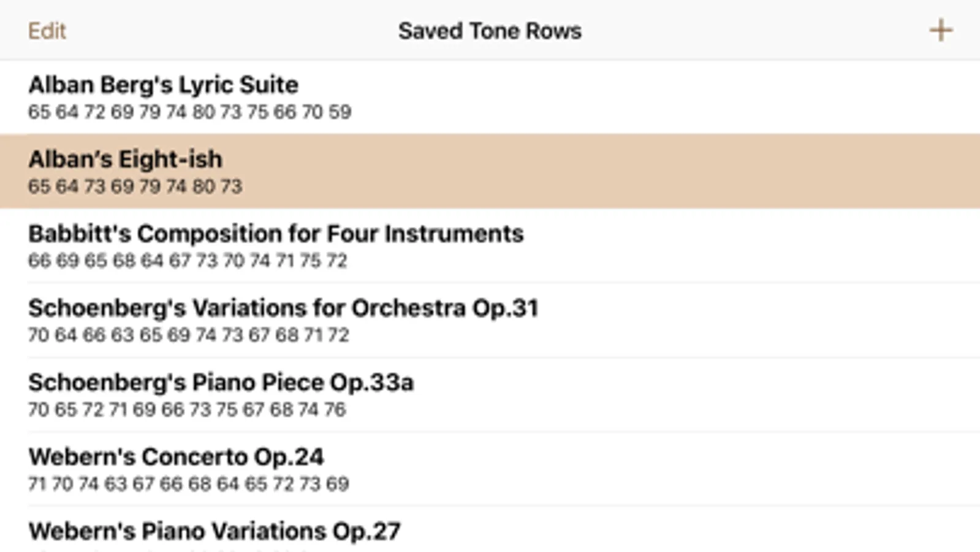Screen dimensions: 980x552
Task: Click the note sequence under Alban's Eight-ish
Action: coord(135,186)
